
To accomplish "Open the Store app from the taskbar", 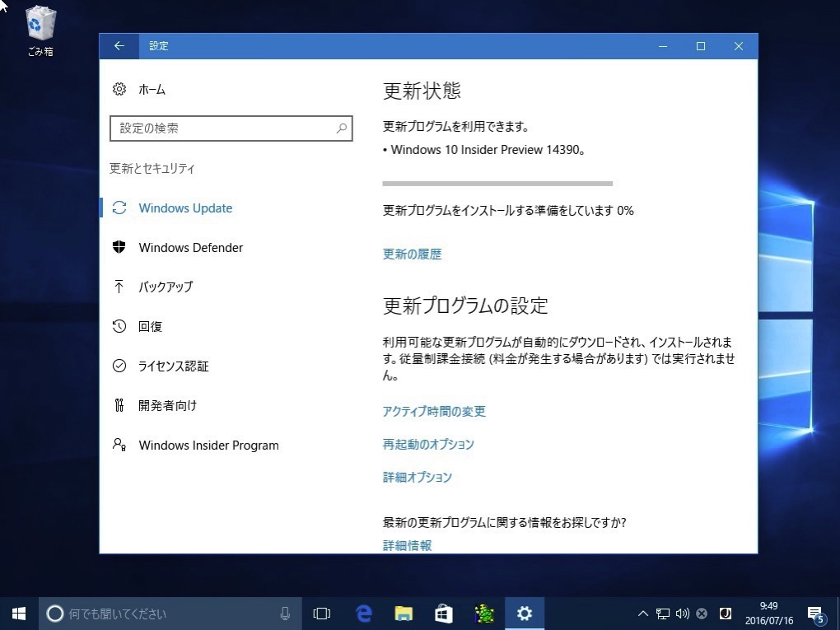I will [444, 614].
